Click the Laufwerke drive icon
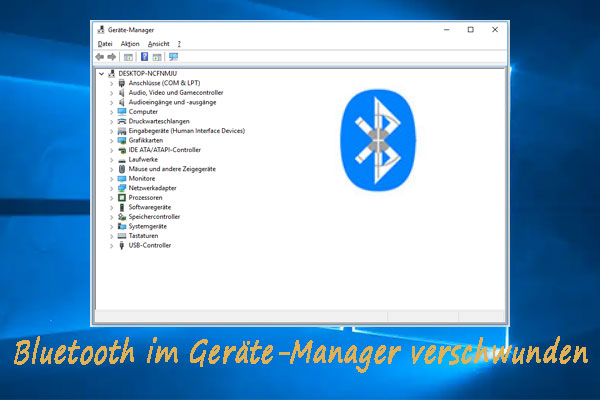The width and height of the screenshot is (600, 400). [122, 160]
